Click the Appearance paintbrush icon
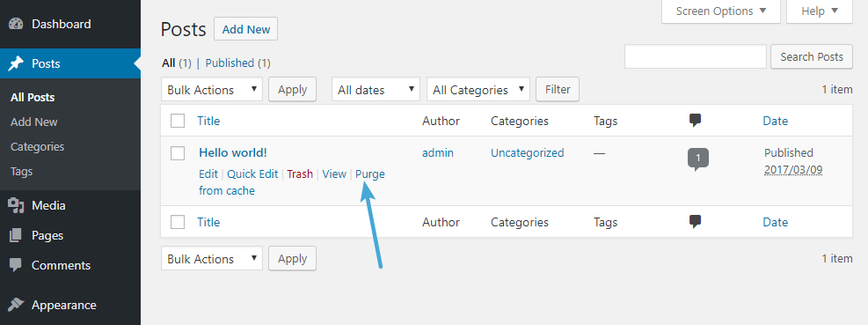 [16, 305]
